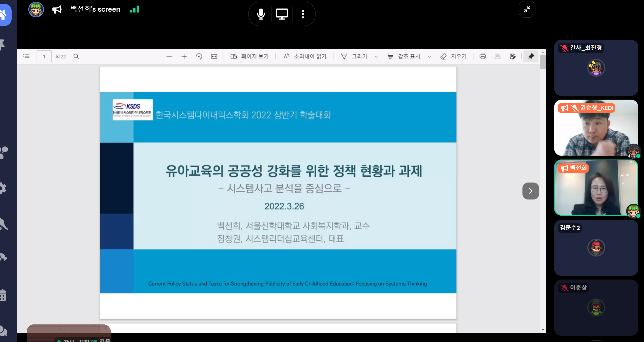Open the three-dot more options menu
Image resolution: width=644 pixels, height=342 pixels.
coord(303,14)
